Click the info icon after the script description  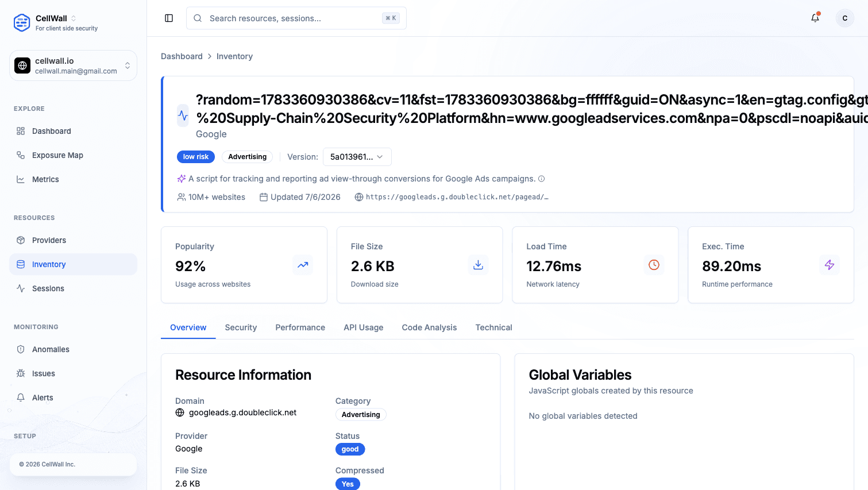pos(541,179)
